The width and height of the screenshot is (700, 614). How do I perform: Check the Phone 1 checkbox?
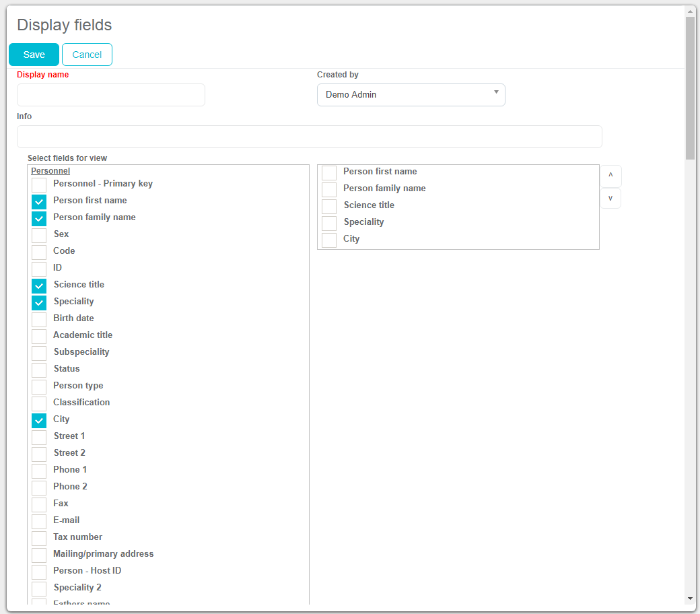40,471
